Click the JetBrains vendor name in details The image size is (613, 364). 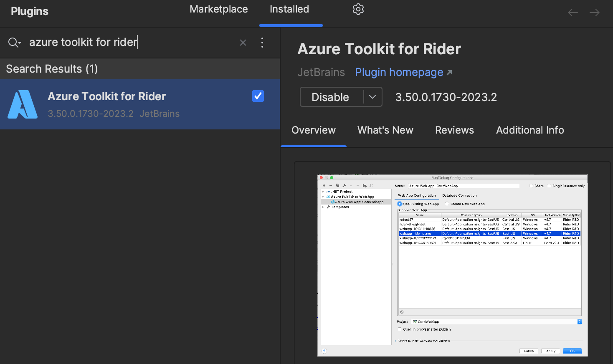[321, 72]
